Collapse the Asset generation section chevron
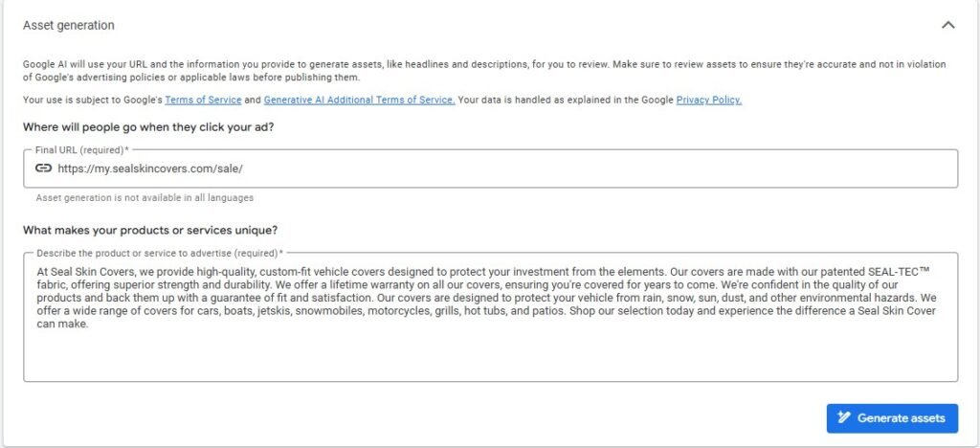 tap(947, 25)
